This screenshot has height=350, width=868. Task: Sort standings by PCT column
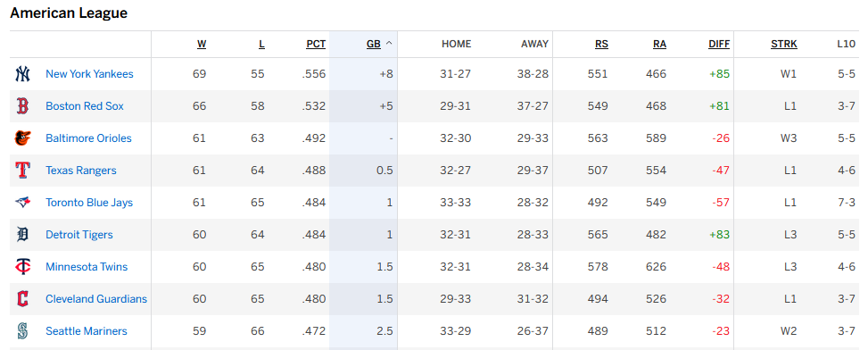[x=316, y=44]
